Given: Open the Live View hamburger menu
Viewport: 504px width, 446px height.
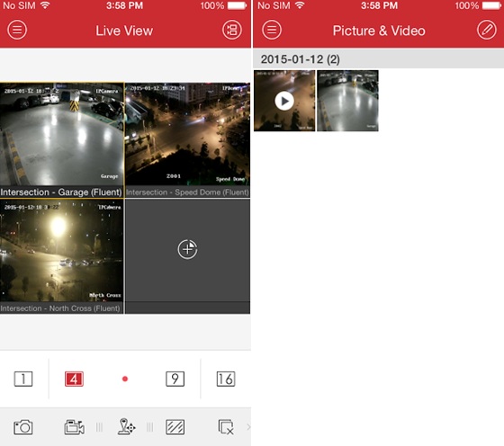Looking at the screenshot, I should 17,30.
